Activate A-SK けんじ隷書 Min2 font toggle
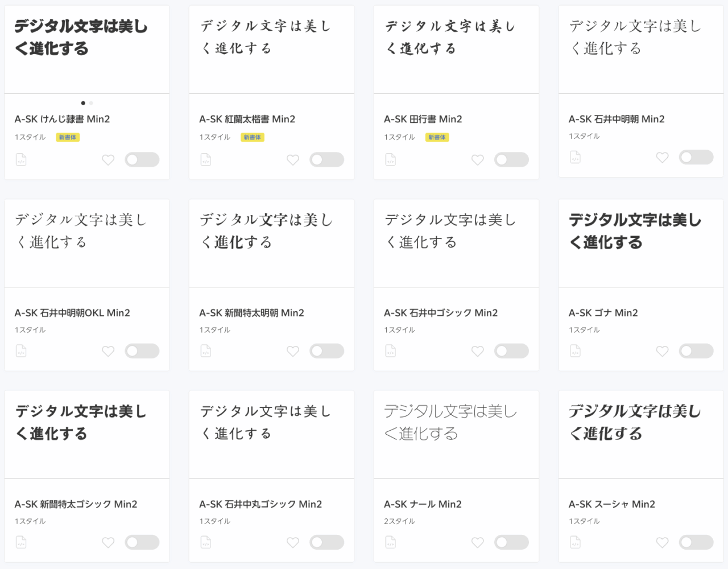 [142, 160]
